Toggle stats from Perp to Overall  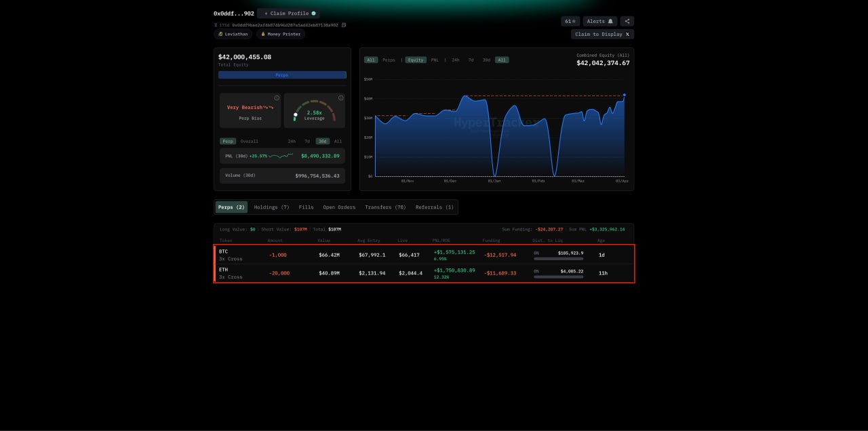[249, 141]
